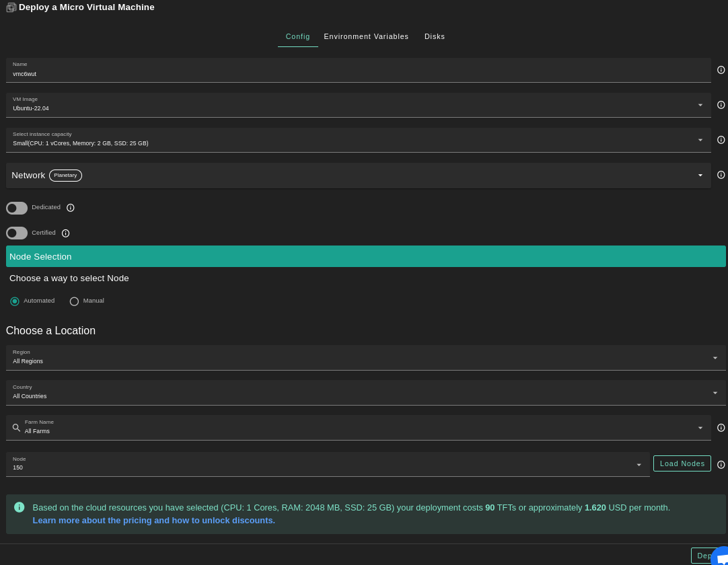Click the info icon next to Certified

(65, 233)
